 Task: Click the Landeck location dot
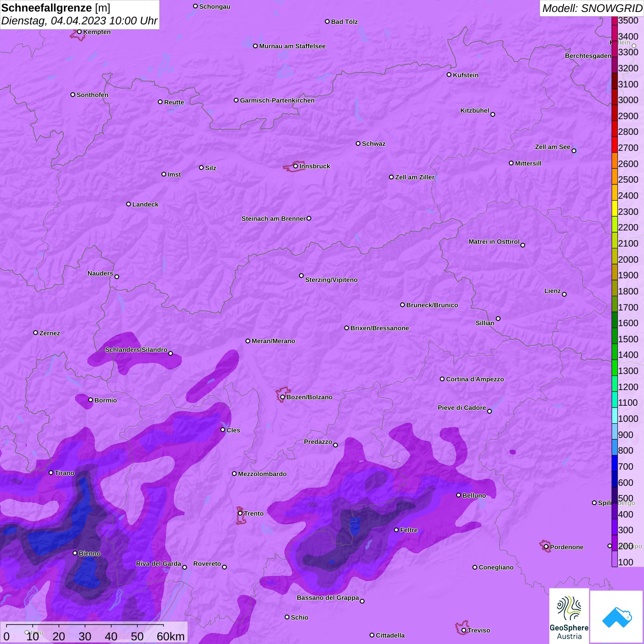tap(128, 204)
